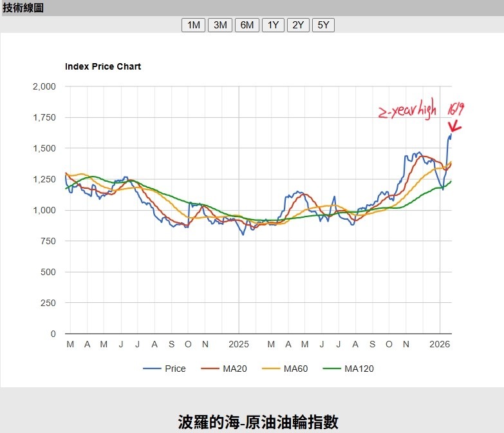Click the orange MA60 legend line swatch
Image resolution: width=504 pixels, height=433 pixels.
(272, 369)
